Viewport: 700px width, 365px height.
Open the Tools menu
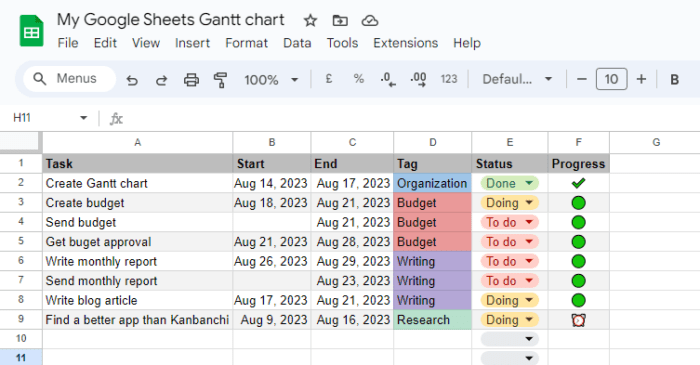(342, 43)
